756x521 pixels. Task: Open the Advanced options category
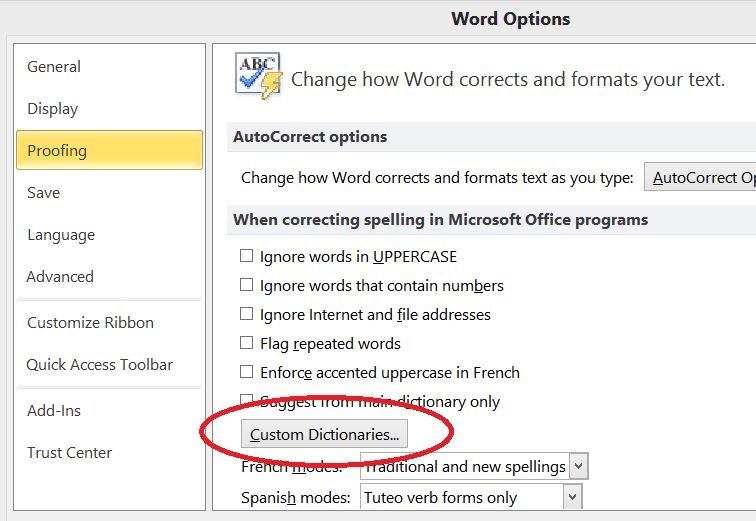[x=60, y=277]
